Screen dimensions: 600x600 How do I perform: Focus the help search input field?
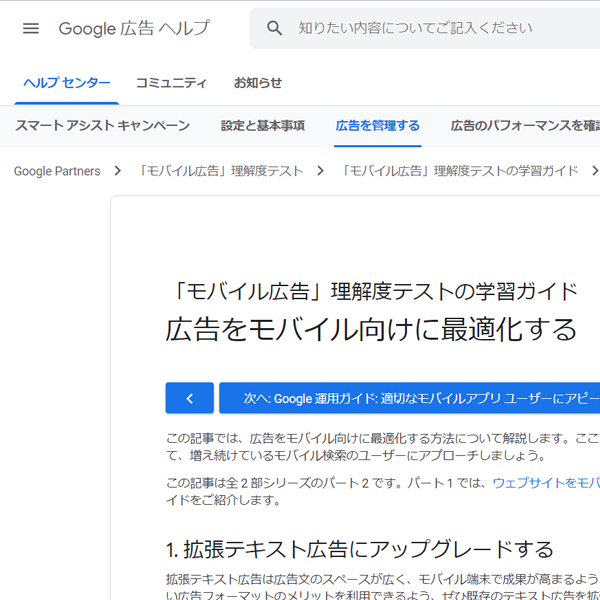pyautogui.click(x=425, y=28)
